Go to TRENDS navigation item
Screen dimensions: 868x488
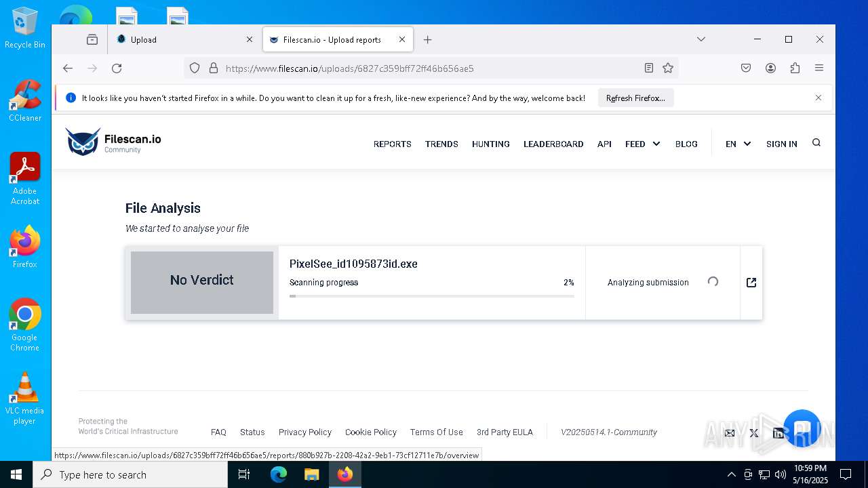point(441,144)
